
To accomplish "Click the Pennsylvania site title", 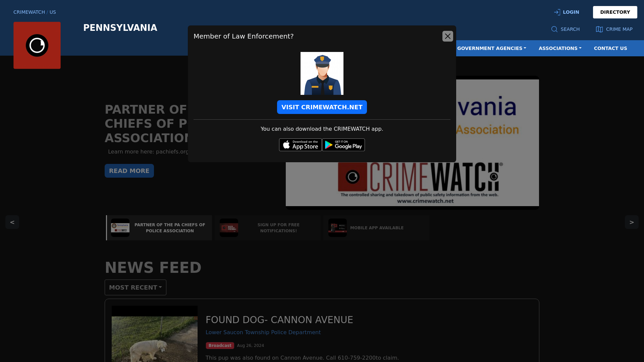I will (120, 28).
